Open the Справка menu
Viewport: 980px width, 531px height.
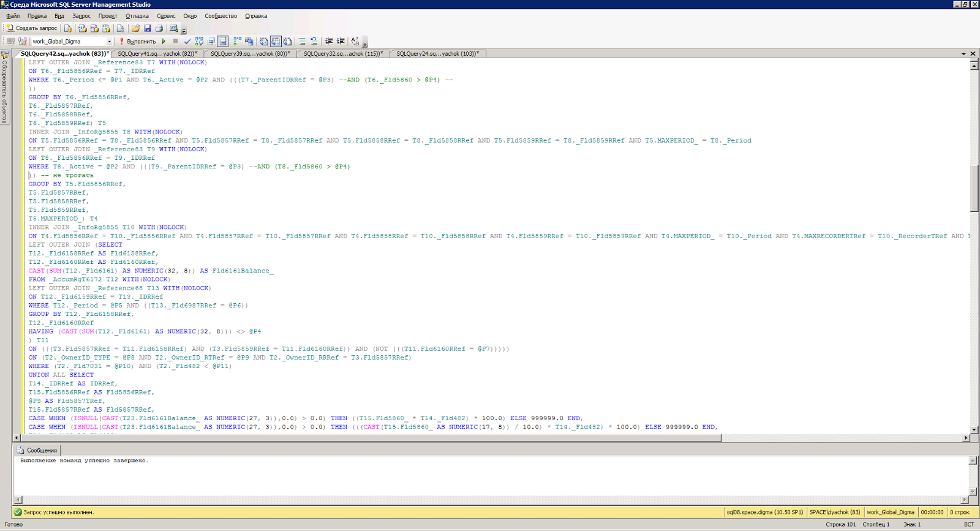[256, 16]
